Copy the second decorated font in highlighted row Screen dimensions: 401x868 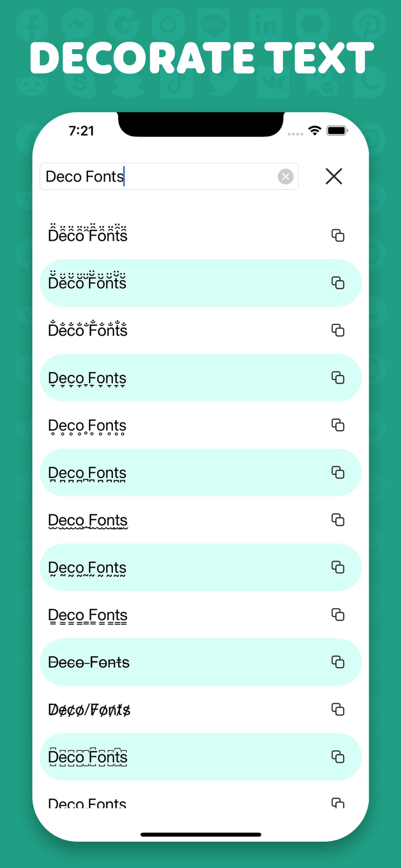coord(337,282)
